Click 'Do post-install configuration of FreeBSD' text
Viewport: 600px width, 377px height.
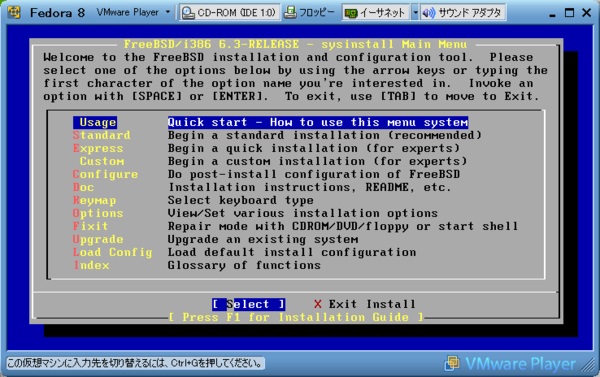tap(314, 174)
